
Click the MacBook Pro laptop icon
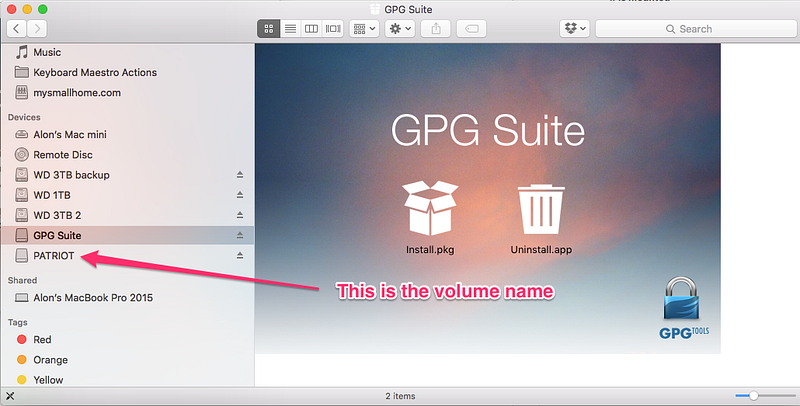click(x=21, y=298)
